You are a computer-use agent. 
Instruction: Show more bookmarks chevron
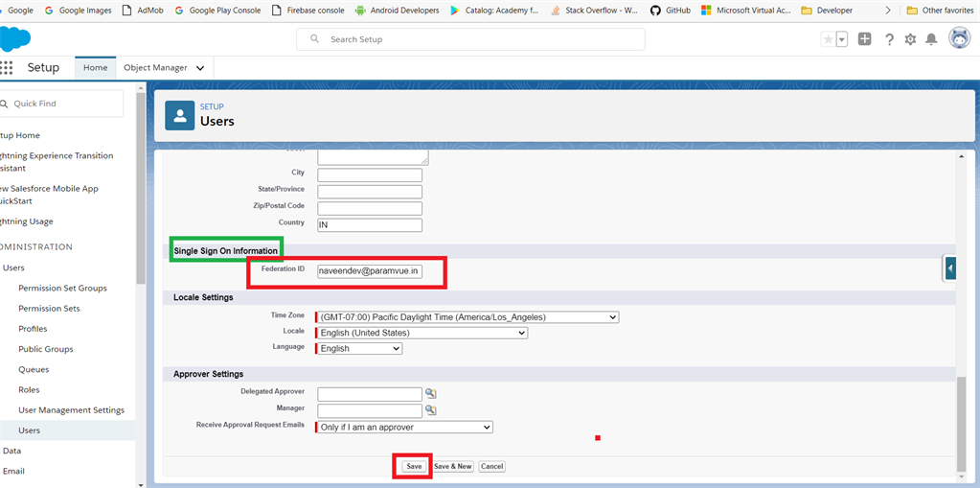pos(888,11)
